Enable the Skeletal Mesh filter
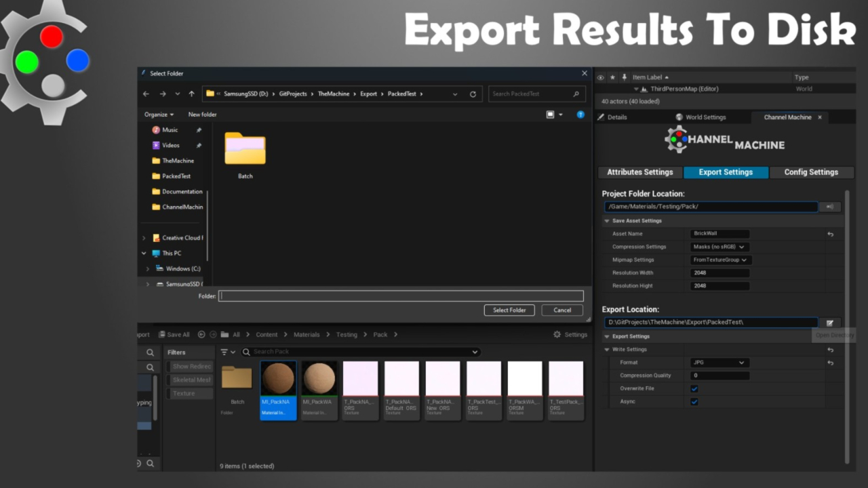Screen dimensions: 868x488 click(x=191, y=380)
